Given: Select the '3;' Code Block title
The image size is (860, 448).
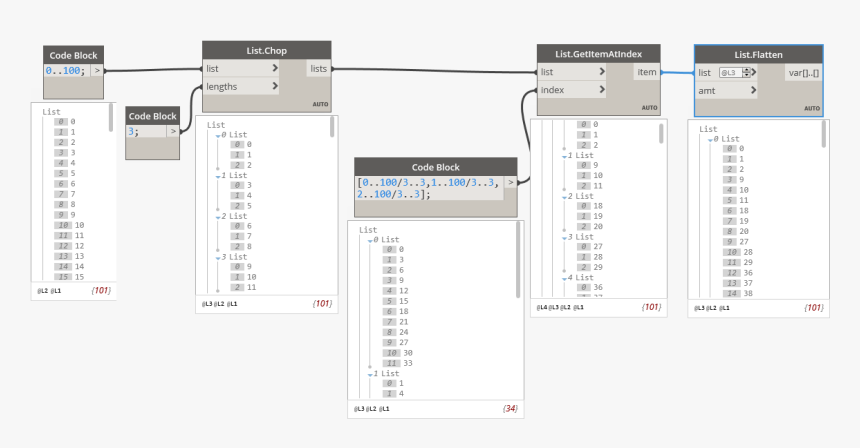Looking at the screenshot, I should coord(152,116).
